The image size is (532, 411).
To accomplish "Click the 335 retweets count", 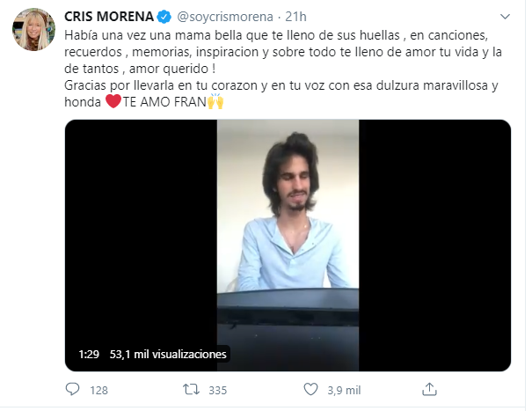I will click(x=218, y=389).
